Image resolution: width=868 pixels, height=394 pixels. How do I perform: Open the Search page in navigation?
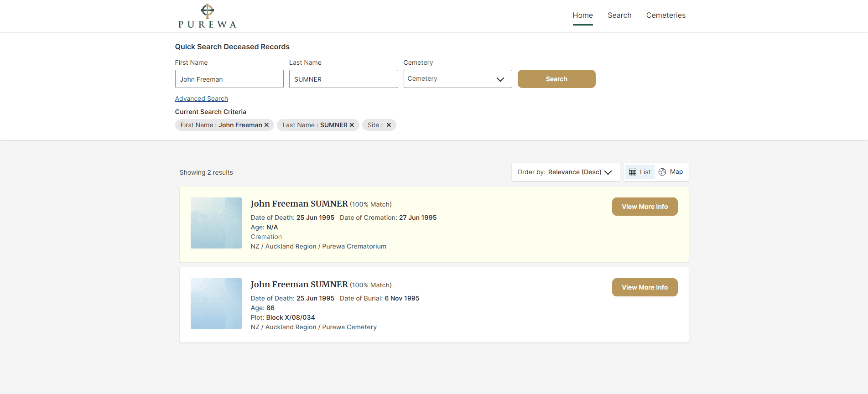(619, 16)
